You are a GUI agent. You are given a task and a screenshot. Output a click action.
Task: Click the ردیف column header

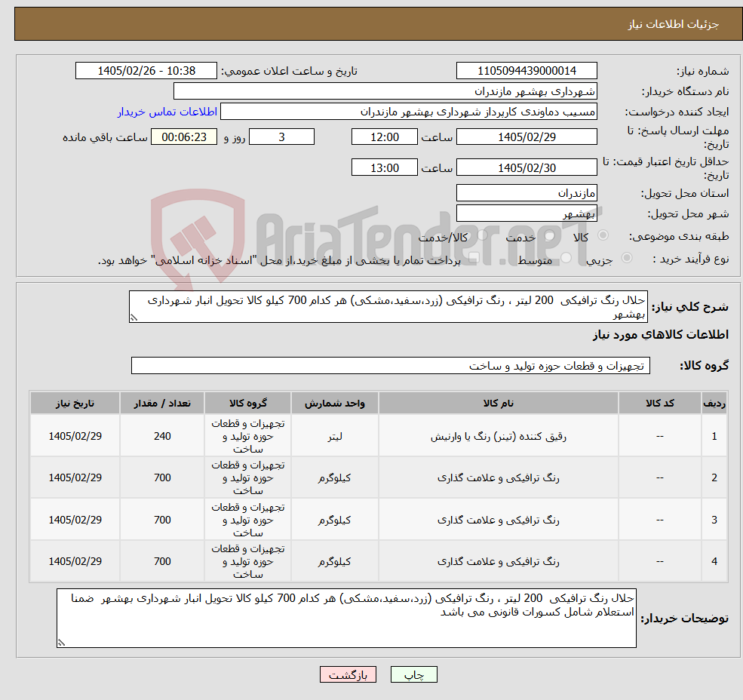(714, 403)
